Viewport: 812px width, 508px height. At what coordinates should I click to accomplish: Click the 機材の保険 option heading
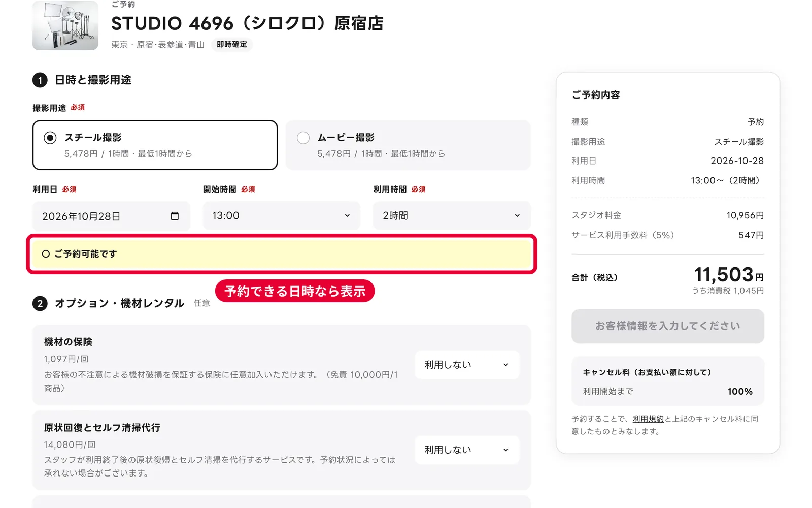point(68,342)
